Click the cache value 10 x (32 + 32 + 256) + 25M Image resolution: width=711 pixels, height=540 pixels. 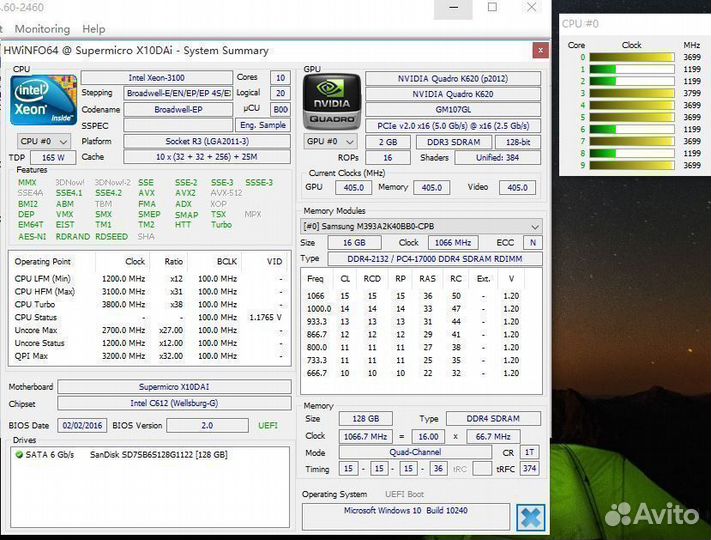point(207,157)
